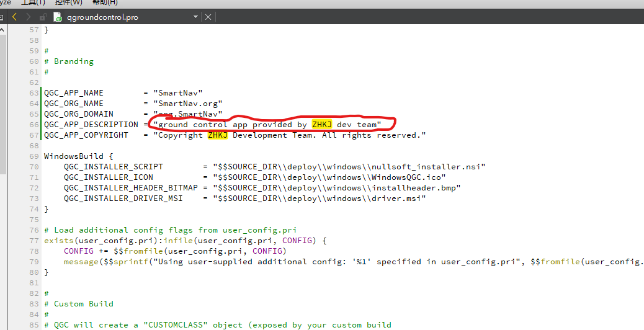Click the value "SmartNav.org" on line 64
This screenshot has height=330, width=644.
(x=188, y=104)
